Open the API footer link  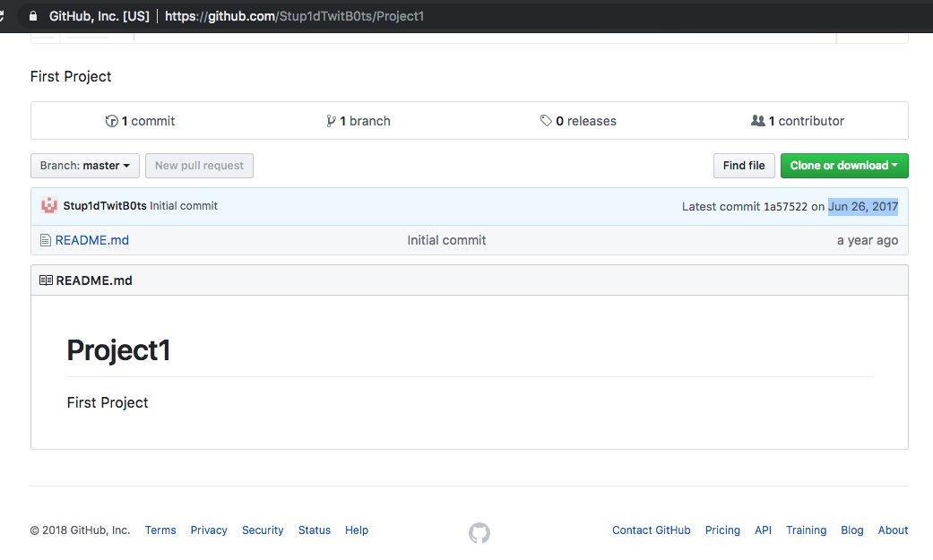pos(763,530)
